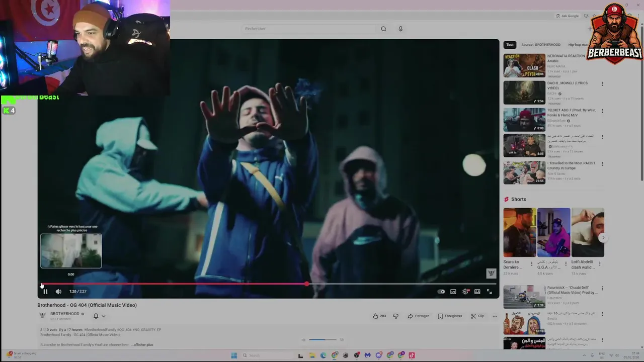The width and height of the screenshot is (644, 362).
Task: Open the BROTHERHOOD channel avatar
Action: [43, 315]
